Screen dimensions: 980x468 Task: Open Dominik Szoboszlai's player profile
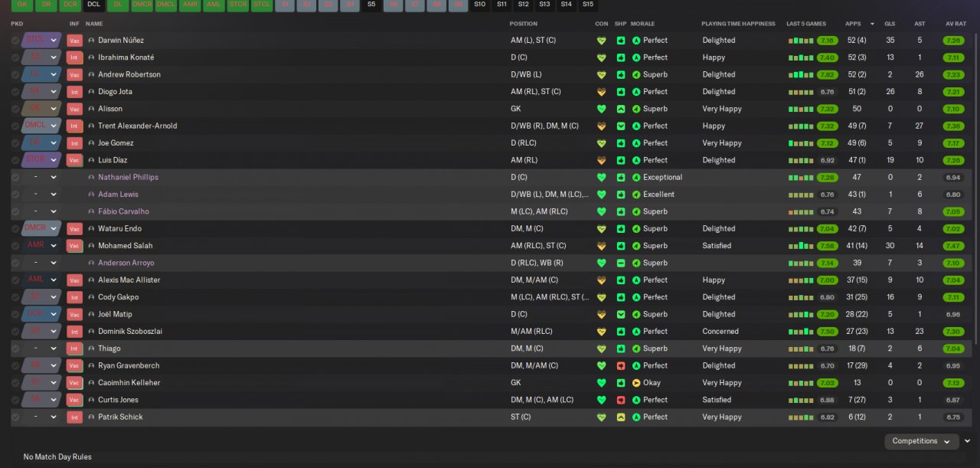point(129,332)
